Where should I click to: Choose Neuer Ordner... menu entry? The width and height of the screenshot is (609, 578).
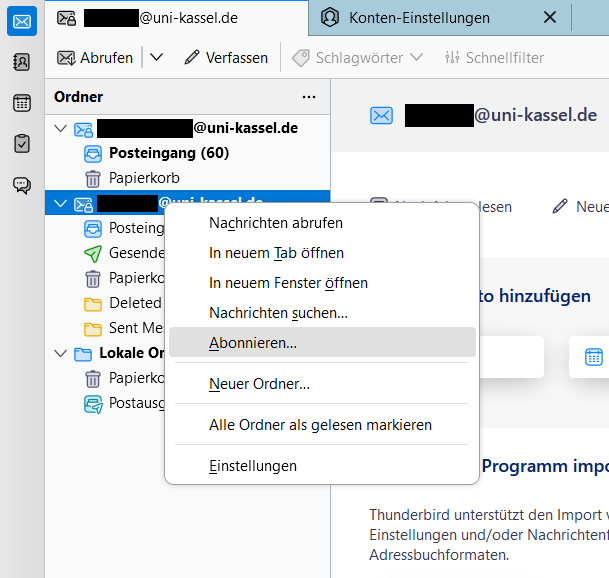322,384
